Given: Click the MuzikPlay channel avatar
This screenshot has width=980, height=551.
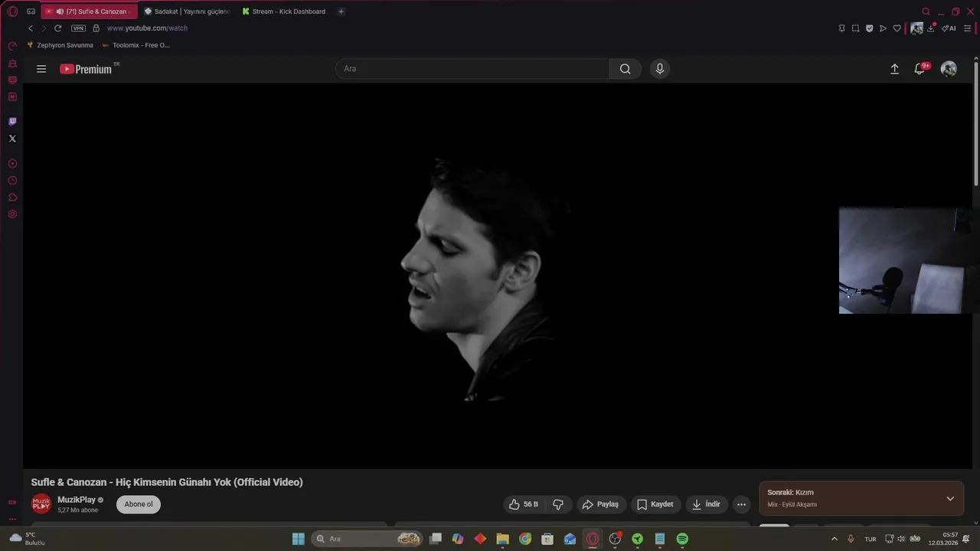Looking at the screenshot, I should tap(41, 504).
